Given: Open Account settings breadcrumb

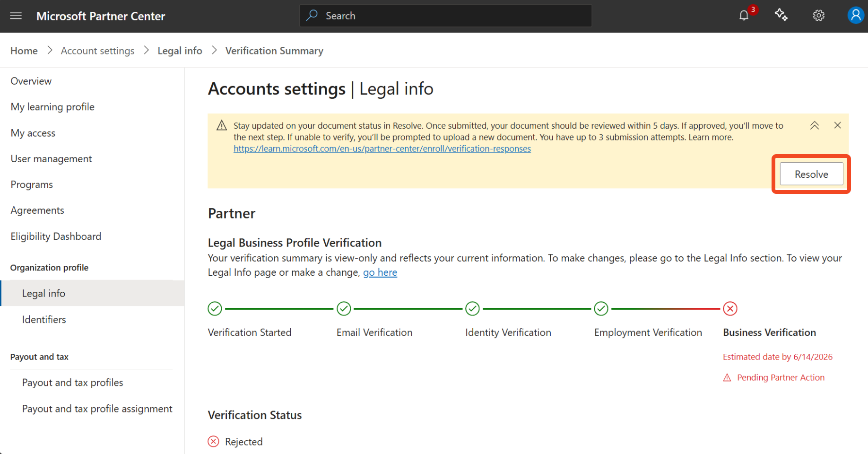Looking at the screenshot, I should (97, 51).
